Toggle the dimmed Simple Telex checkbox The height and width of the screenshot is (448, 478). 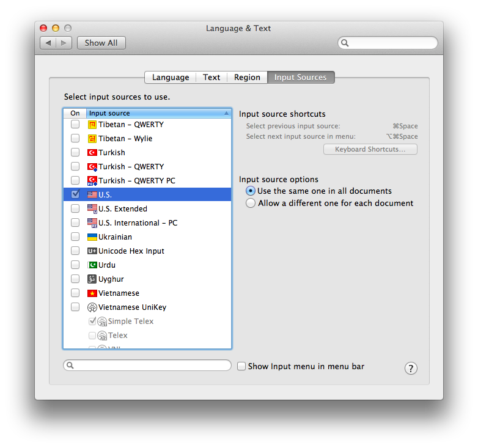point(92,321)
